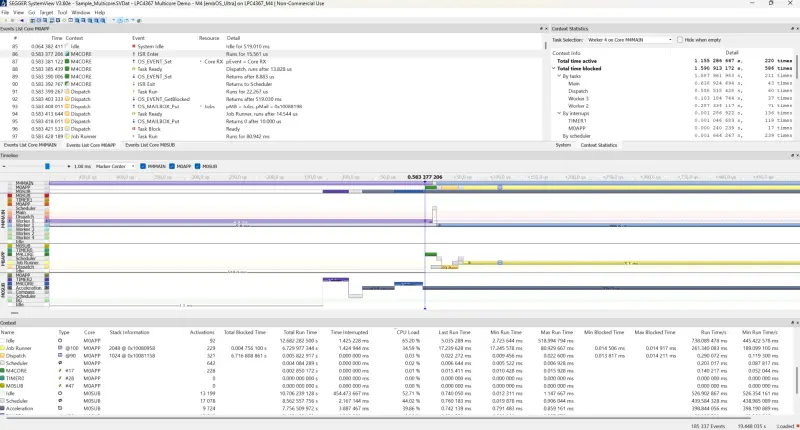800x430 pixels.
Task: Open the Window menu
Action: coord(81,12)
